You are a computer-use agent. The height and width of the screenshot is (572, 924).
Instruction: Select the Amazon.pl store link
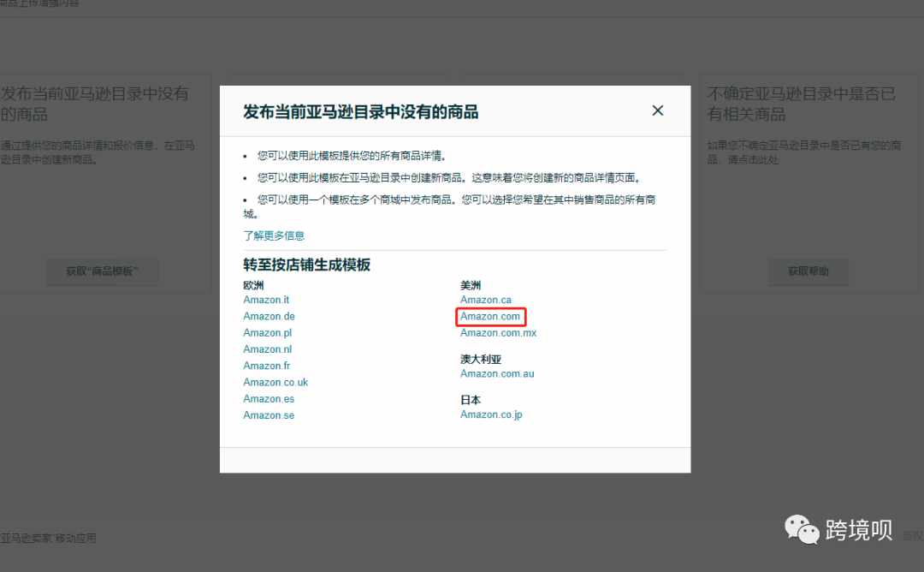[267, 332]
